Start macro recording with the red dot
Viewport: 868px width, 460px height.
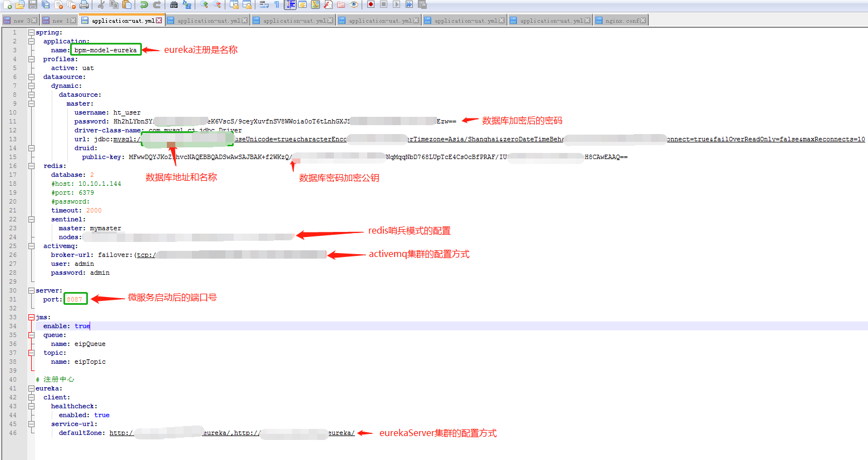(371, 4)
